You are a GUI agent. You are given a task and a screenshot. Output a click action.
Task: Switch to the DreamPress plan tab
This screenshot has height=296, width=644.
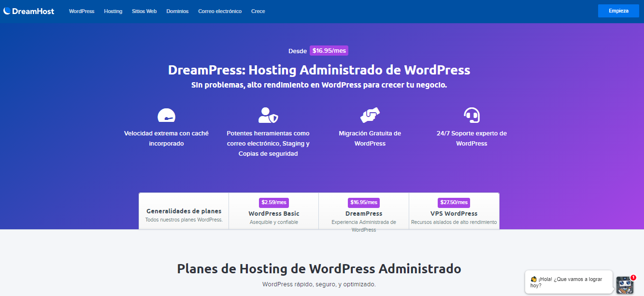pyautogui.click(x=363, y=211)
